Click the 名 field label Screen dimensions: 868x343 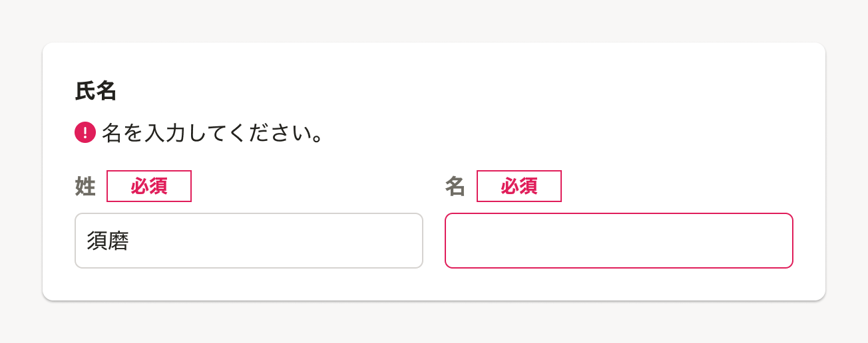click(x=455, y=187)
